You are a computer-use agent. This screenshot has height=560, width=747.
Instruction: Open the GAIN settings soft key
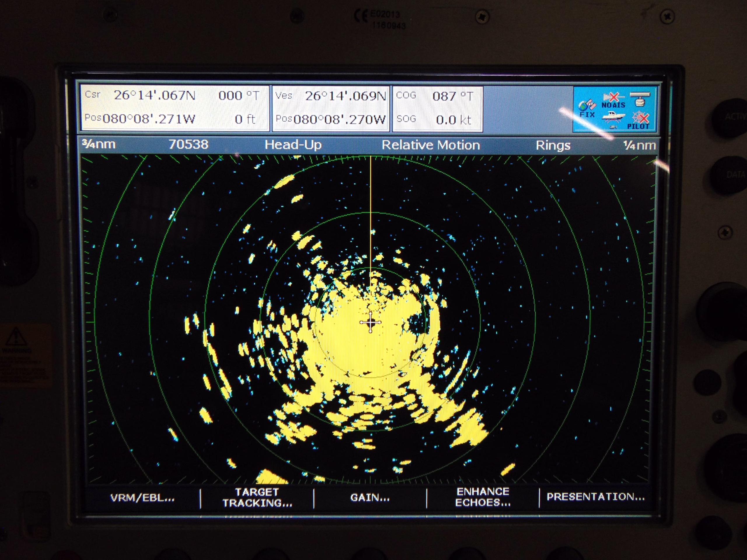pyautogui.click(x=370, y=498)
